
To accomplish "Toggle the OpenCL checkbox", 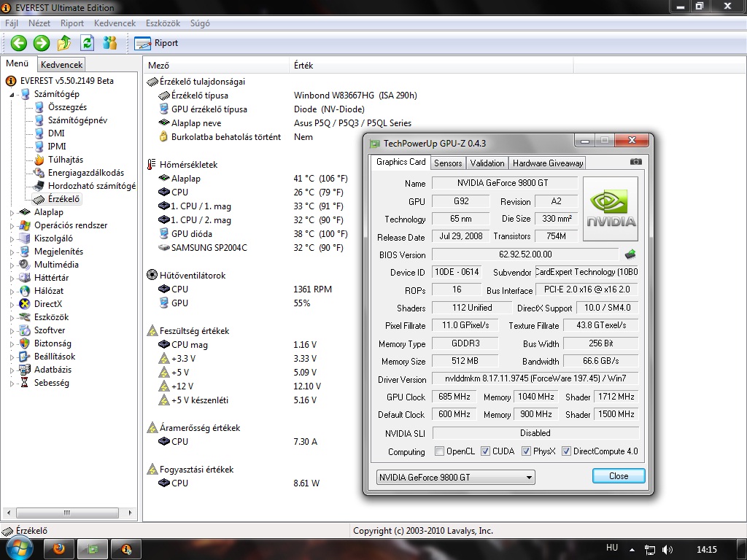I will pyautogui.click(x=440, y=451).
